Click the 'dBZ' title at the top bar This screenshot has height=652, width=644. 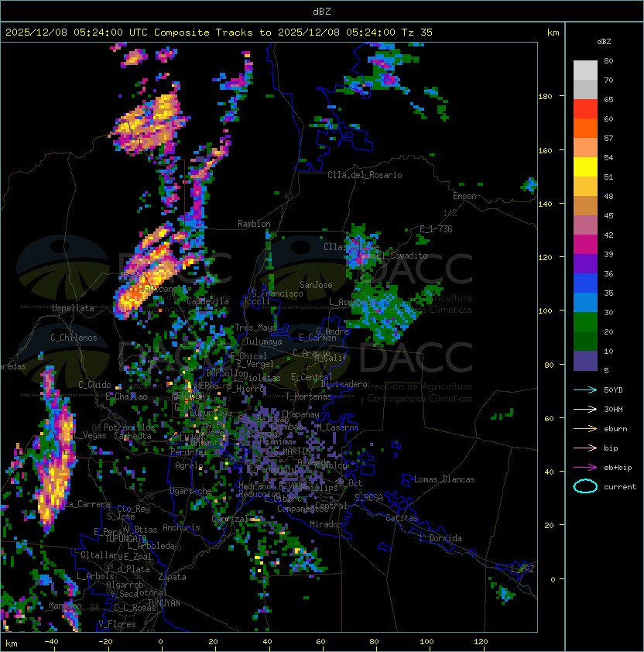[322, 11]
